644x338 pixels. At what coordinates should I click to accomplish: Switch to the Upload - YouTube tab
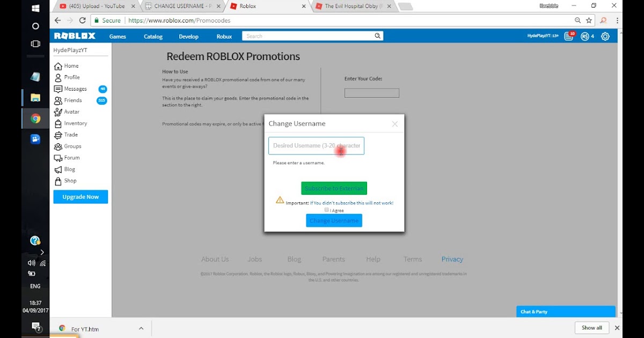[x=96, y=6]
